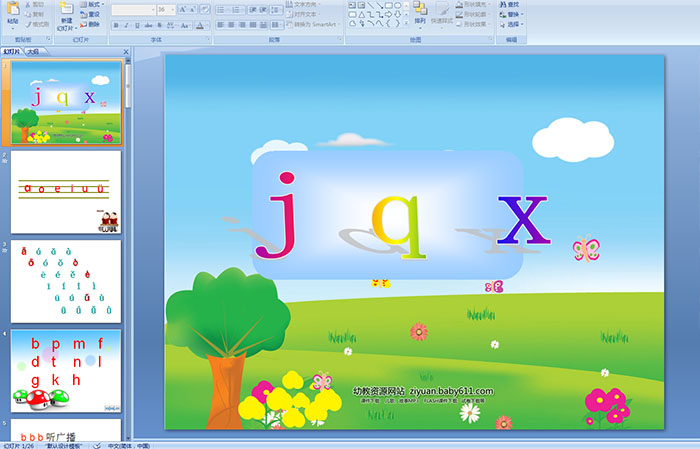Toggle Align Text Right
Screen dimensions: 700x449
[242, 25]
